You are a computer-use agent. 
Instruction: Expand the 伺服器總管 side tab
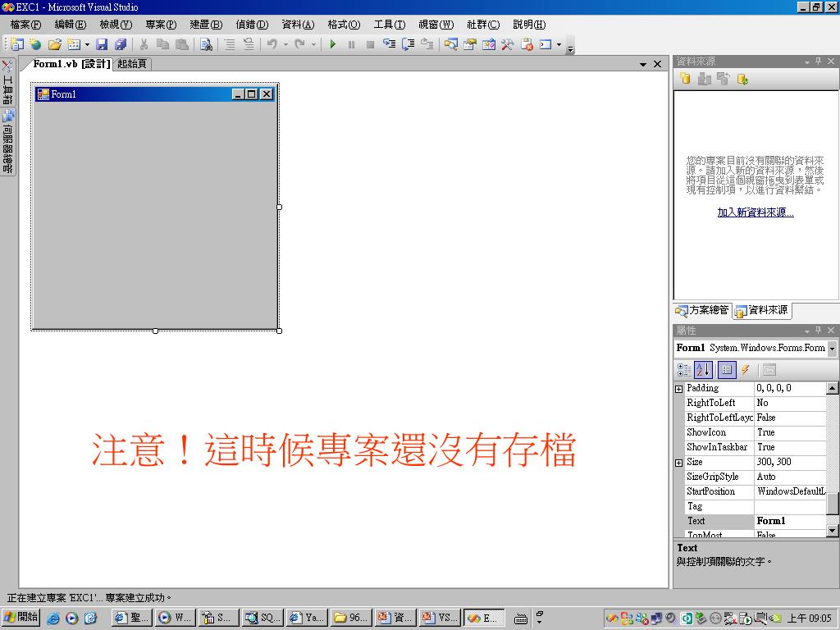7,141
